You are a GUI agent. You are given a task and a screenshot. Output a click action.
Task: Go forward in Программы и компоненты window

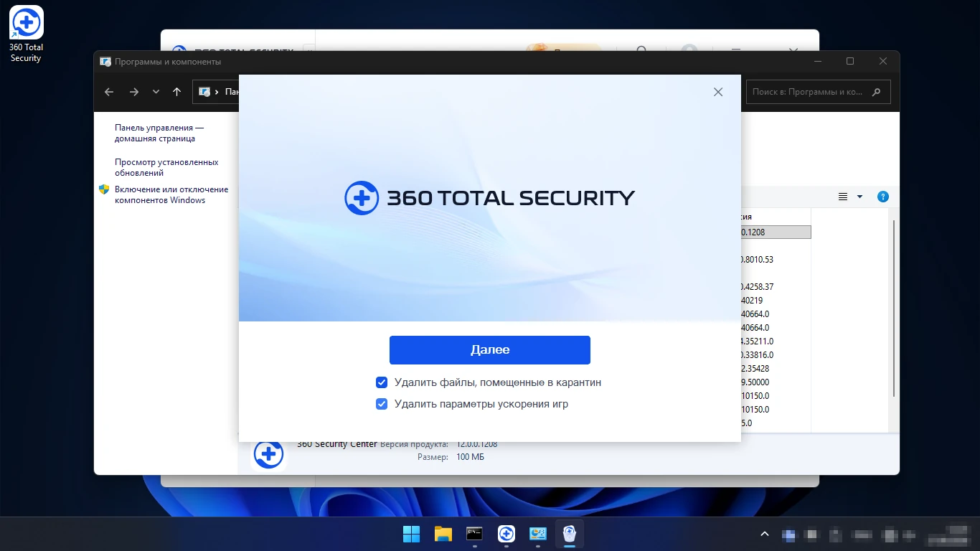133,92
